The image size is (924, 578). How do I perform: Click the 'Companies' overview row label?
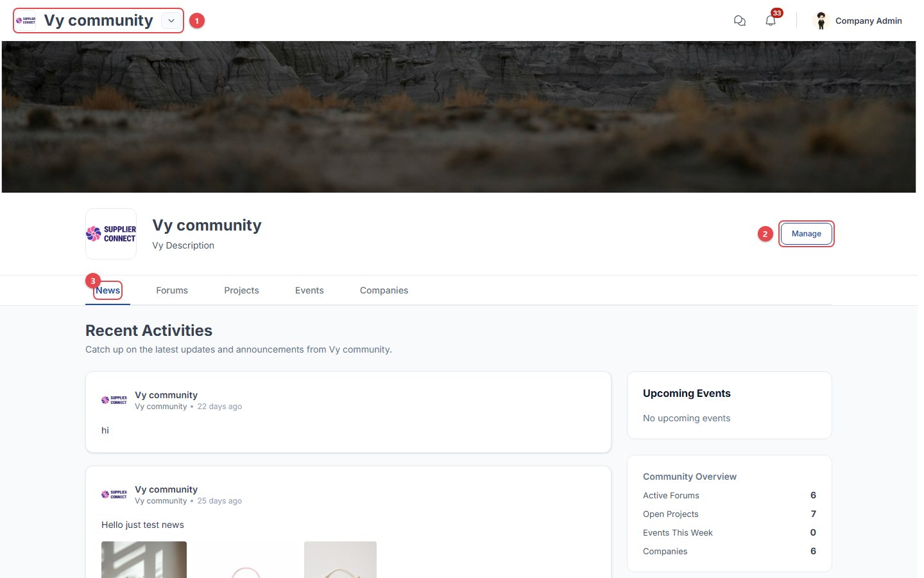pos(665,551)
